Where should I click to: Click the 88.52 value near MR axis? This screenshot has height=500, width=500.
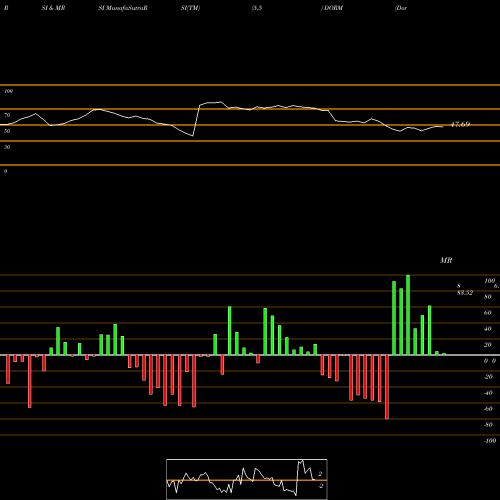tap(465, 293)
